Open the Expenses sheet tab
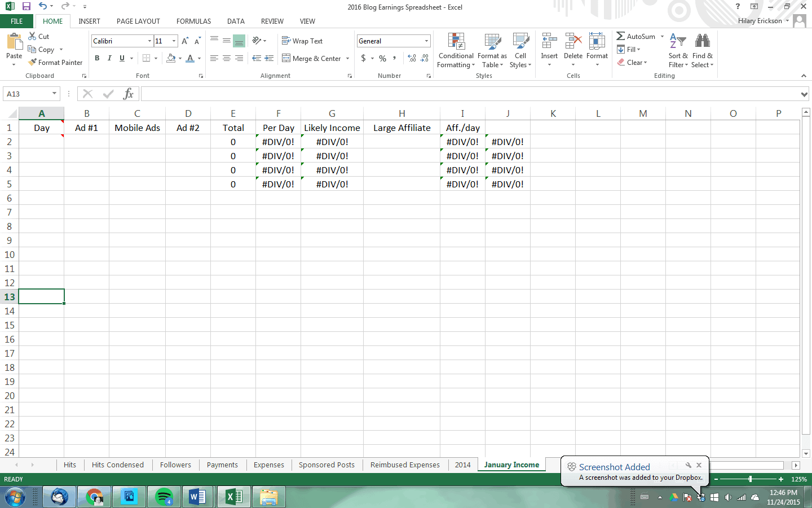This screenshot has height=508, width=812. [268, 465]
